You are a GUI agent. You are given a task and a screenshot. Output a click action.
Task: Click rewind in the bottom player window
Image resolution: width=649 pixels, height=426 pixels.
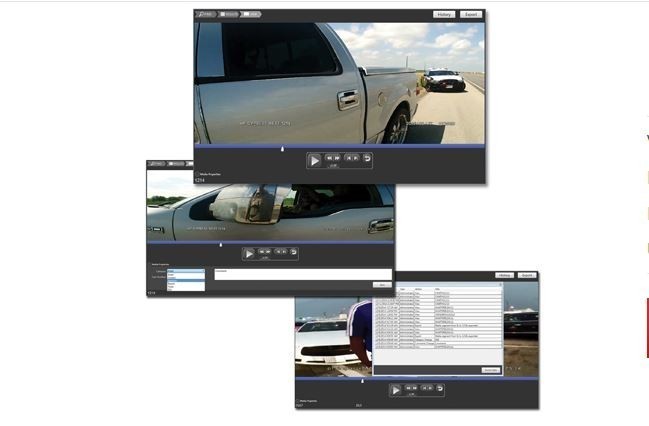pyautogui.click(x=408, y=388)
